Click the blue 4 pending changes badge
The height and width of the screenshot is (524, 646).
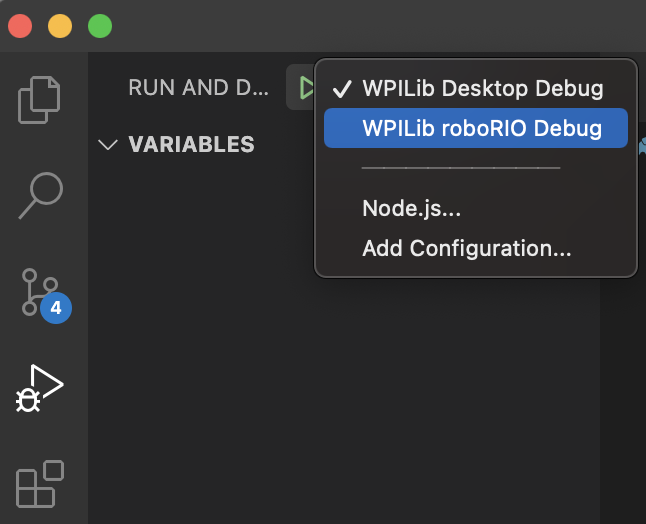(56, 308)
